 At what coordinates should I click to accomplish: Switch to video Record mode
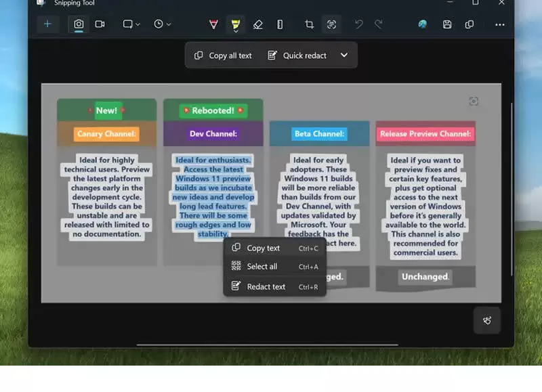click(x=100, y=24)
